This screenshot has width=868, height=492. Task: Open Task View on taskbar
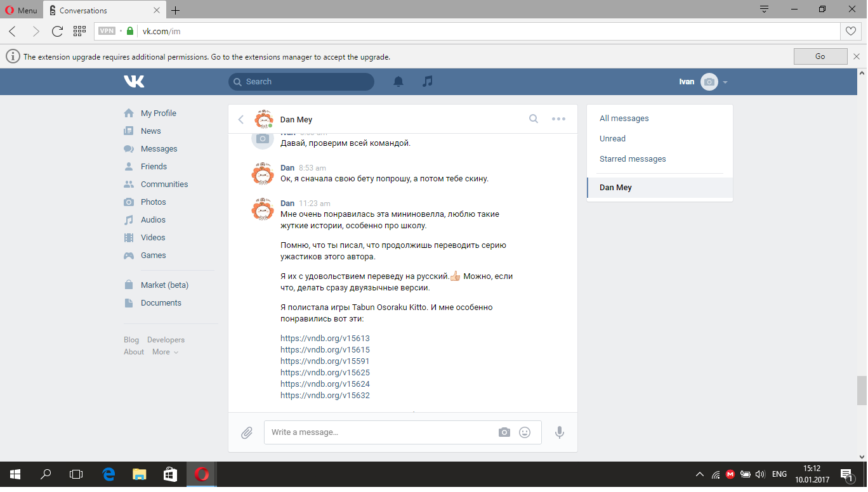(x=76, y=474)
